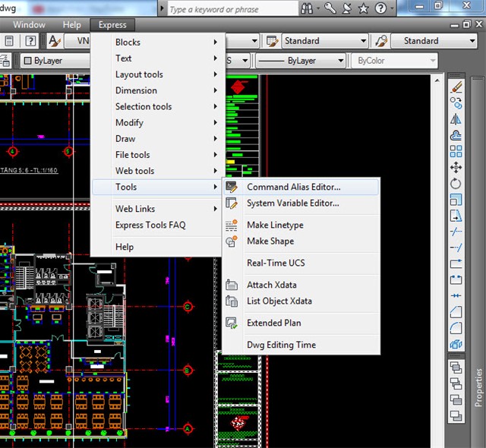This screenshot has height=448, width=486.
Task: Click the Table Style icon
Action: [272, 41]
